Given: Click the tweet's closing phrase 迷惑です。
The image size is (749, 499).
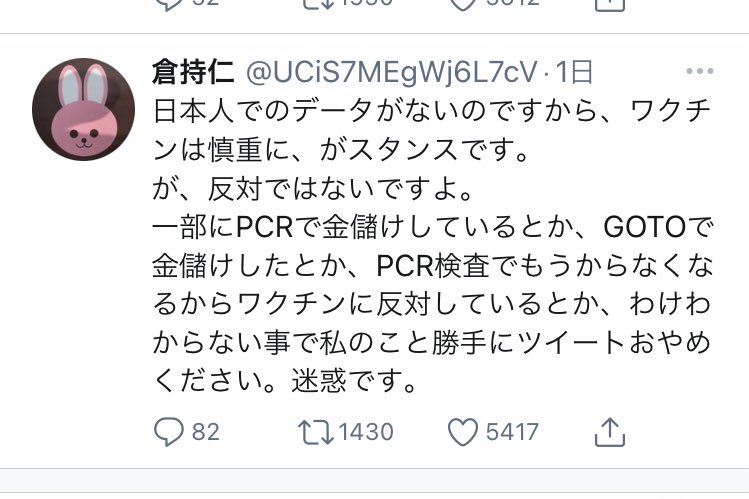Looking at the screenshot, I should (x=354, y=381).
